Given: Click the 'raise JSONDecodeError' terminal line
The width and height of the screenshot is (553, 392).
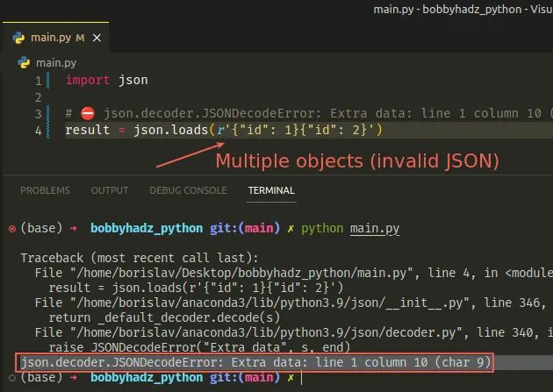Looking at the screenshot, I should tap(199, 347).
